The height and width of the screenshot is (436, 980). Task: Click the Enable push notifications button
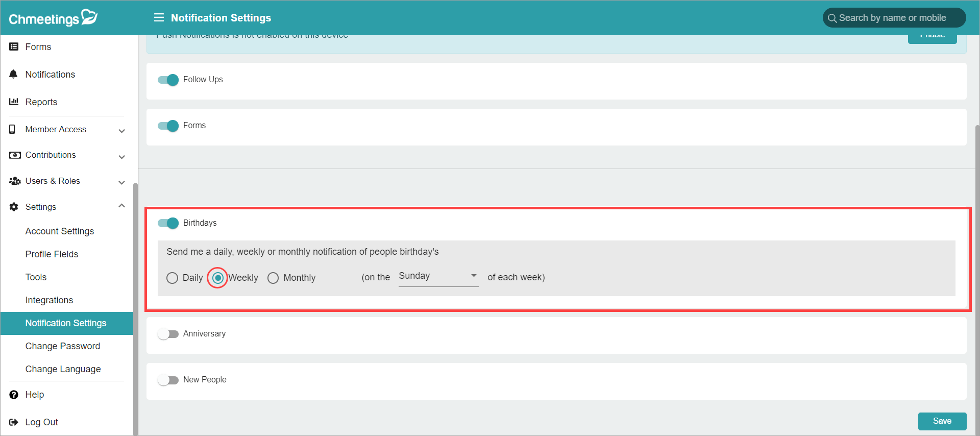(x=932, y=39)
